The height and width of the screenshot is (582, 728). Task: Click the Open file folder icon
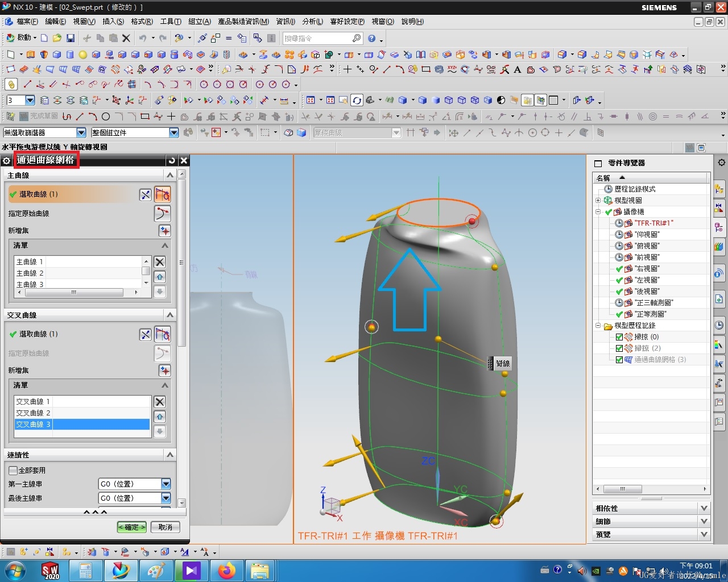tap(57, 38)
